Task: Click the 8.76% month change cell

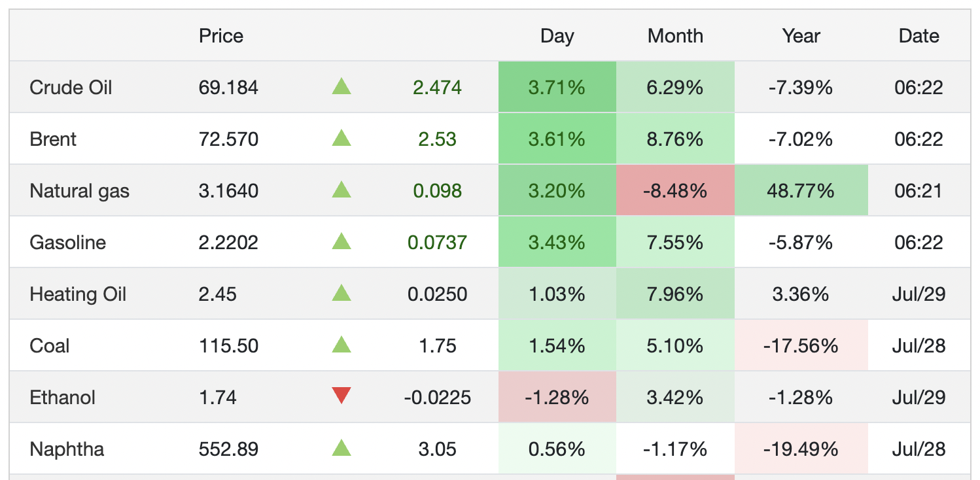Action: point(676,139)
